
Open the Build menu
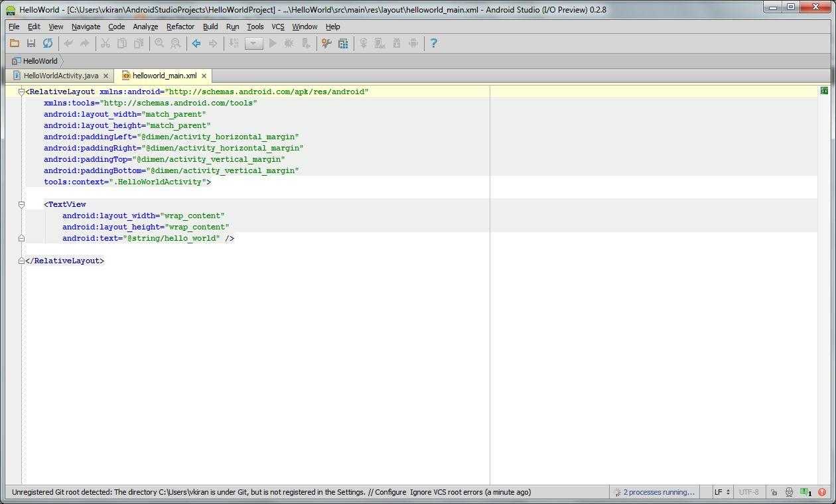pyautogui.click(x=210, y=27)
